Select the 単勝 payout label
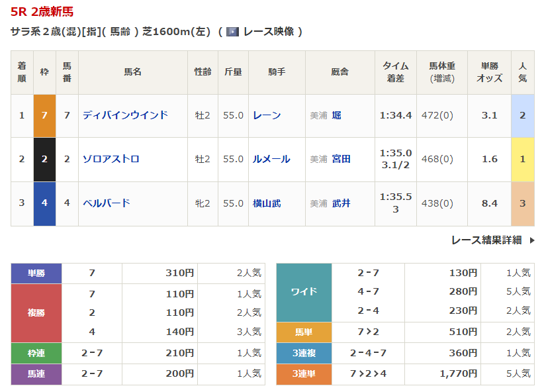 (x=36, y=273)
